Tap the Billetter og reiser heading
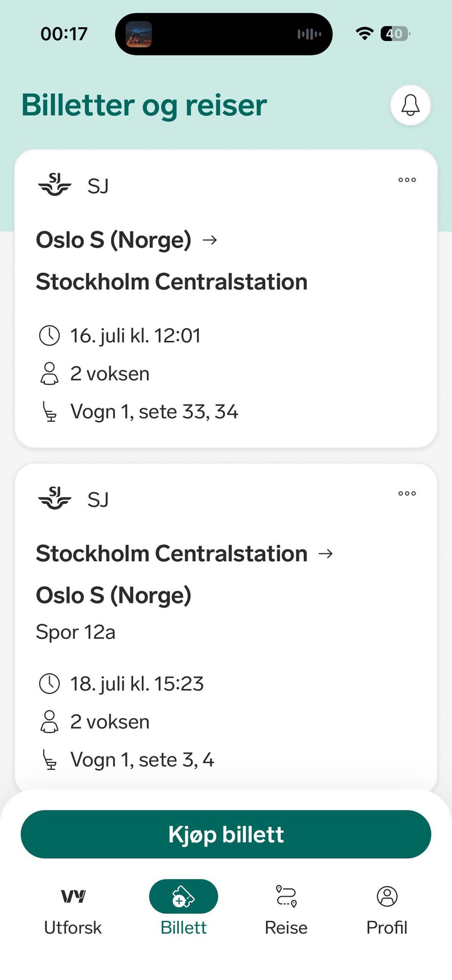Image resolution: width=452 pixels, height=980 pixels. click(144, 105)
